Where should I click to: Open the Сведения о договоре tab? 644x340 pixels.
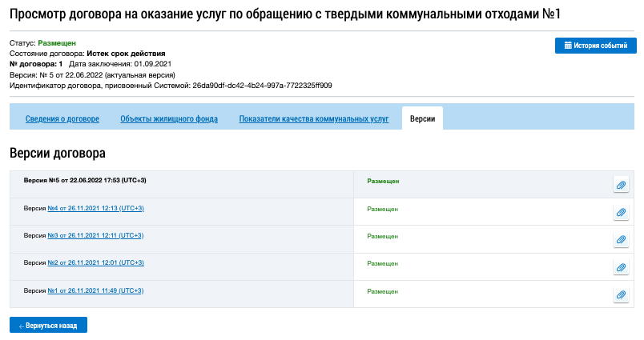point(62,119)
